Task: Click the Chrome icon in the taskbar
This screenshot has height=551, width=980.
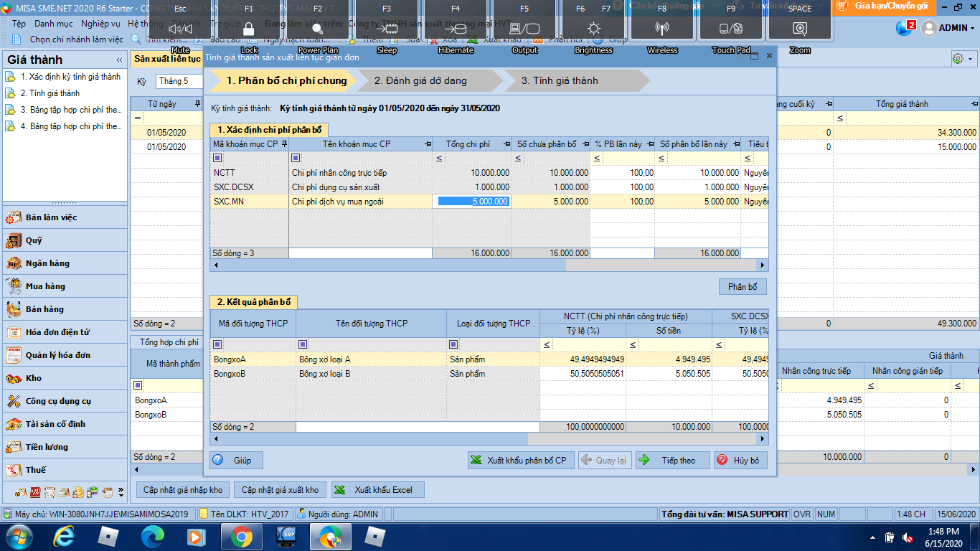Action: (x=241, y=537)
